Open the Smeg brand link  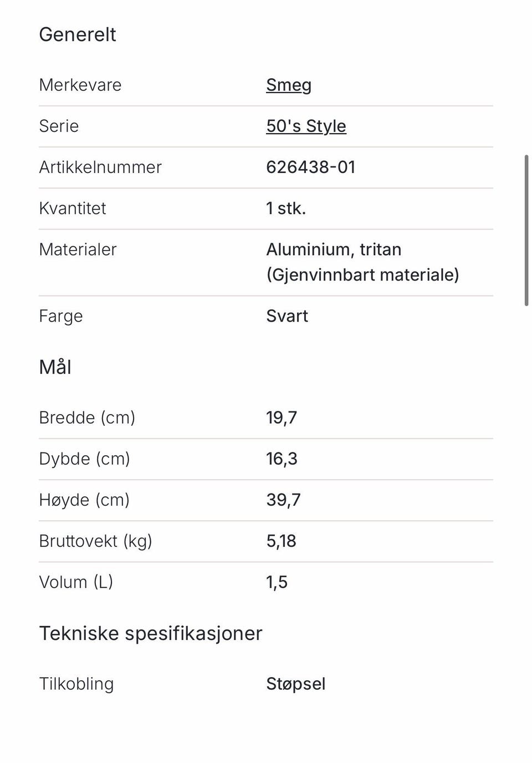289,85
